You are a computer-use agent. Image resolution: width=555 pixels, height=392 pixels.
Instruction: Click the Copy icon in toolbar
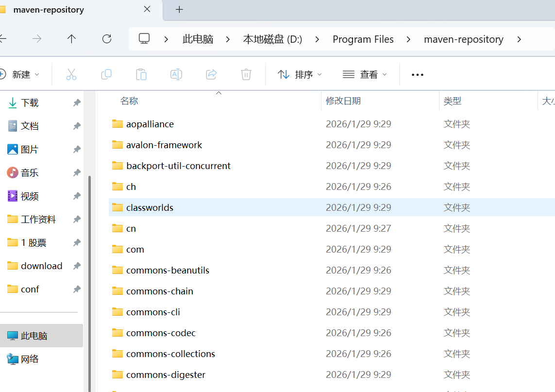(106, 74)
